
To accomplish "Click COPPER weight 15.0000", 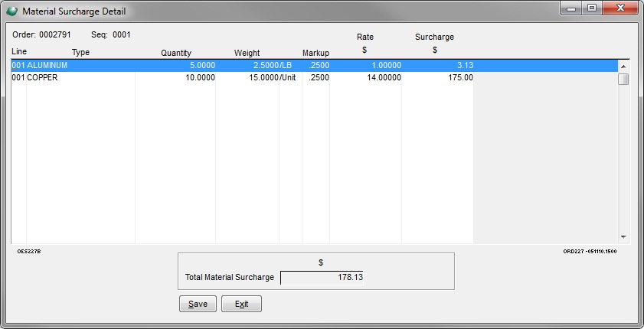I will click(263, 77).
